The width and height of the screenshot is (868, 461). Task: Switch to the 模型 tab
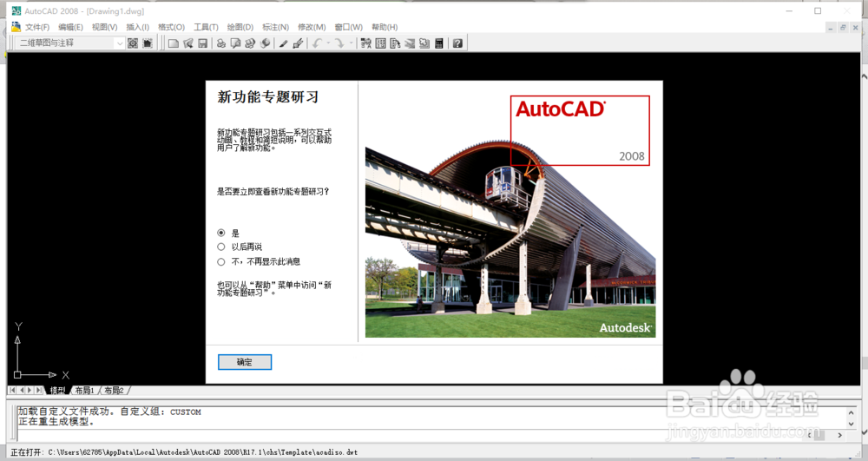coord(57,390)
